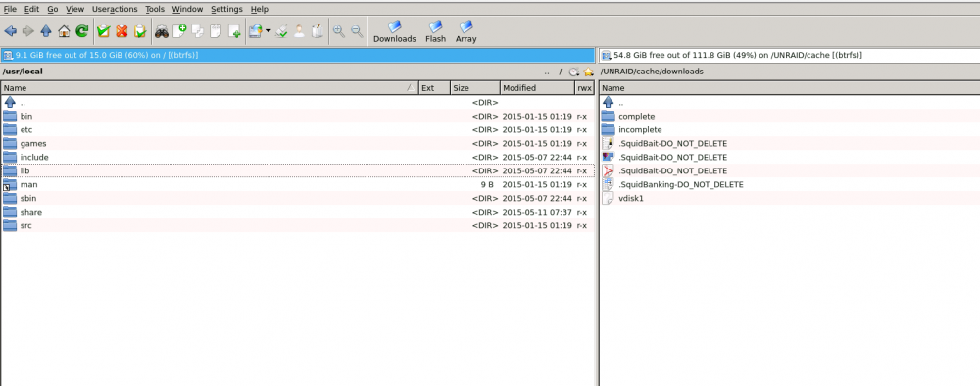Screen dimensions: 980x386
Task: Click the right panel '..' up entry
Action: pyautogui.click(x=789, y=103)
